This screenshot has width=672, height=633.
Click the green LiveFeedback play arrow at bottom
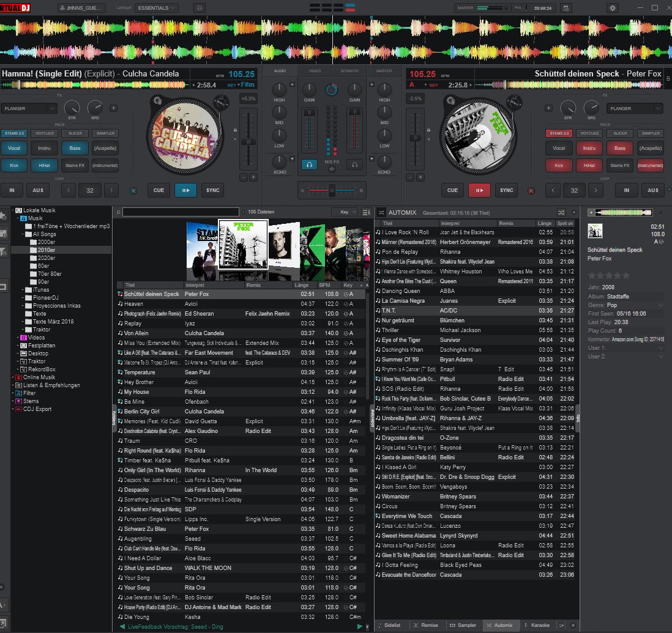pyautogui.click(x=360, y=626)
